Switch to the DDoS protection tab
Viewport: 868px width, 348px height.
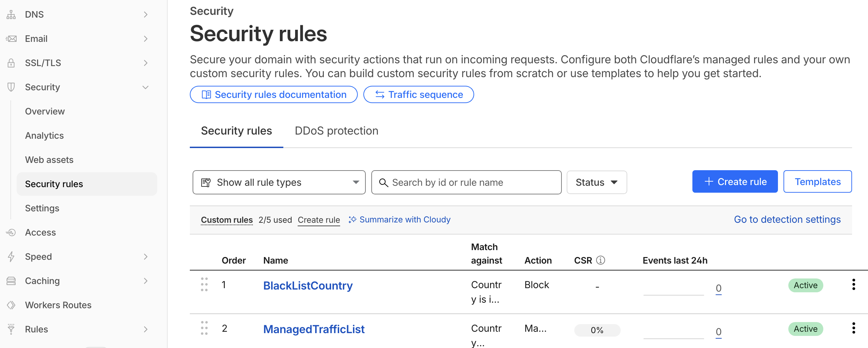pos(336,131)
